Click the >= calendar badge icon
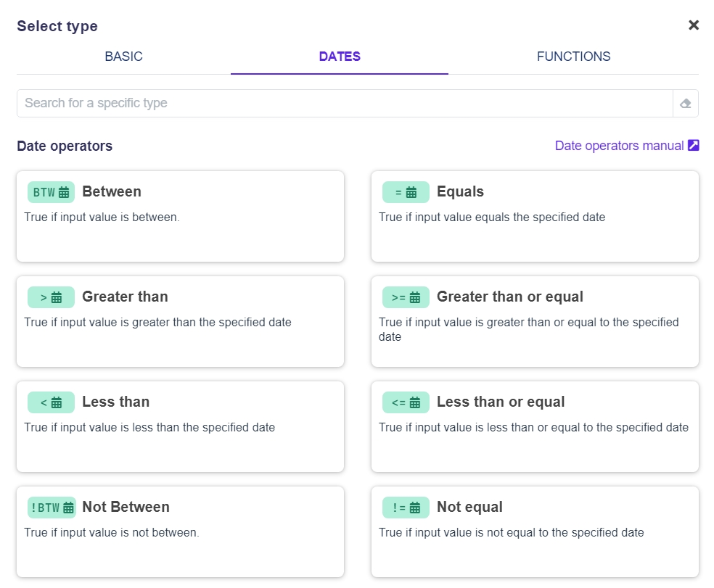Viewport: 714px width, 588px height. pos(406,297)
